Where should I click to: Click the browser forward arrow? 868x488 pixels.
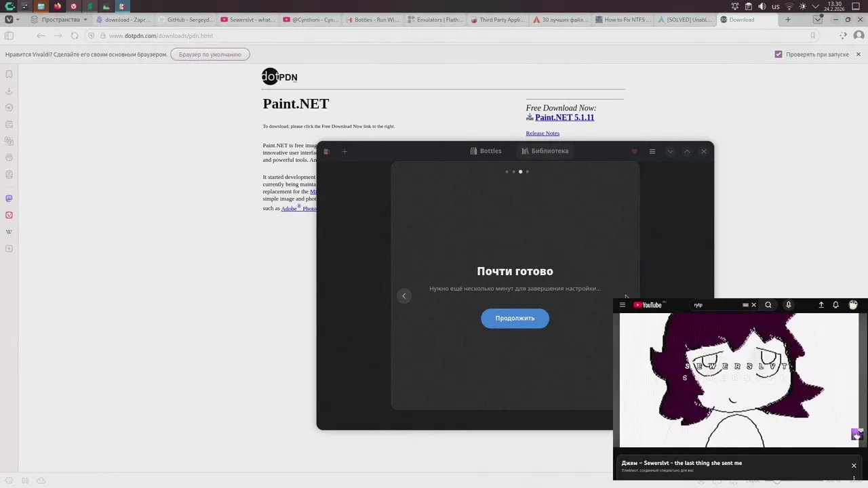58,36
